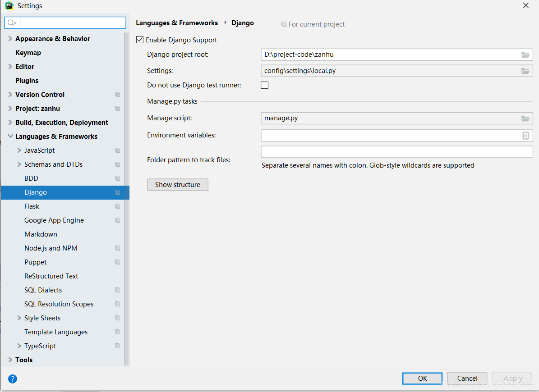This screenshot has height=392, width=539.
Task: Expand the JavaScript node
Action: coord(19,150)
